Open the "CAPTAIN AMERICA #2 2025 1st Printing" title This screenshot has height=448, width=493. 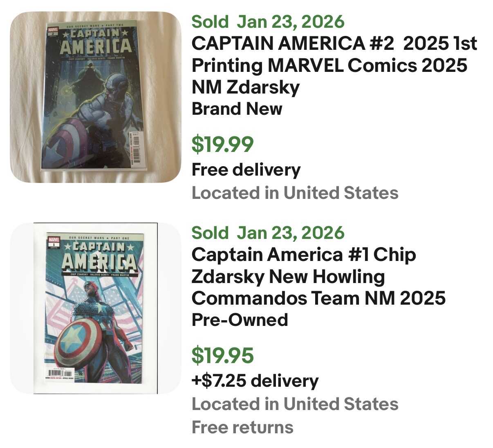click(334, 65)
